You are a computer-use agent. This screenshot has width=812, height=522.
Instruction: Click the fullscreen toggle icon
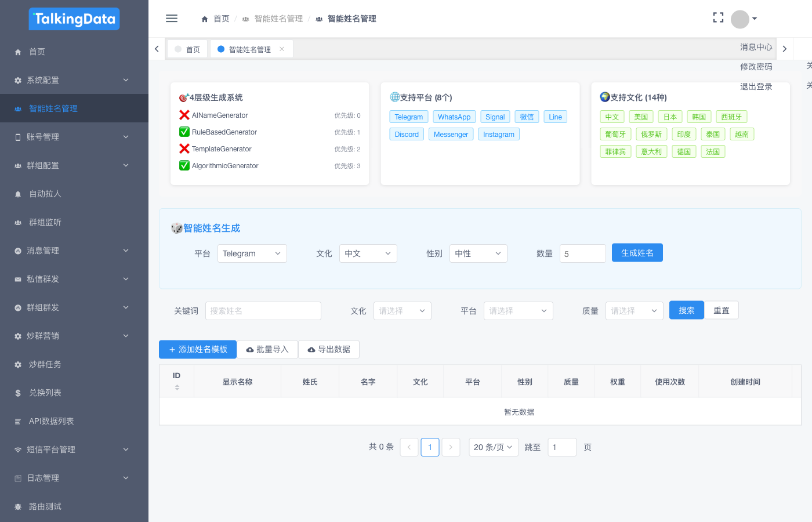pyautogui.click(x=718, y=18)
